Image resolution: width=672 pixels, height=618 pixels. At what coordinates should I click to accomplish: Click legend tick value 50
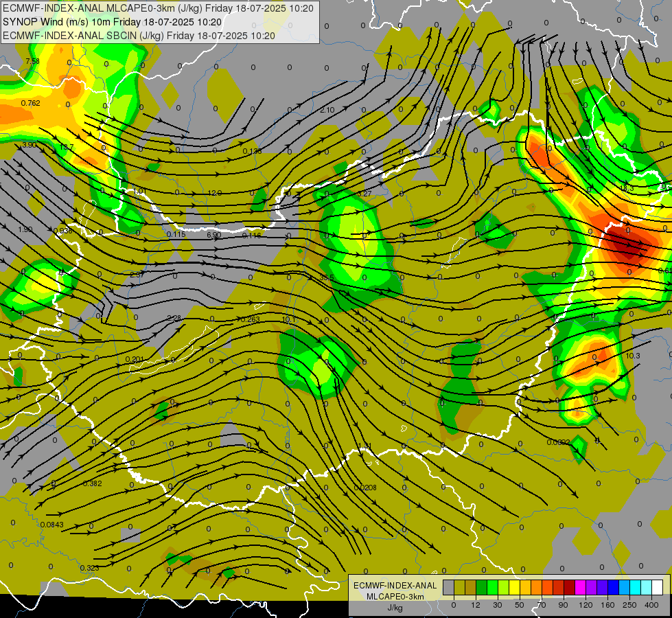click(x=520, y=605)
